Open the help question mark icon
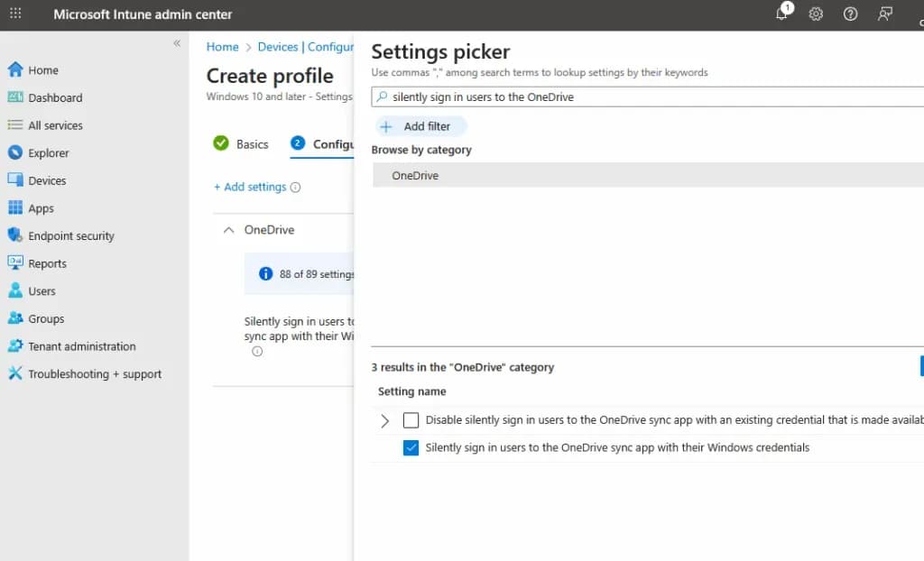 point(849,14)
